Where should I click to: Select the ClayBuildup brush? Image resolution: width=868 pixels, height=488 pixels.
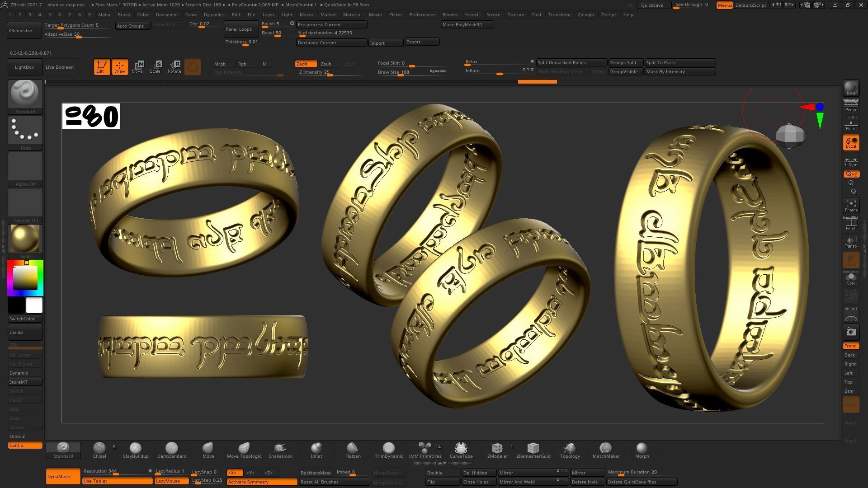click(x=135, y=450)
